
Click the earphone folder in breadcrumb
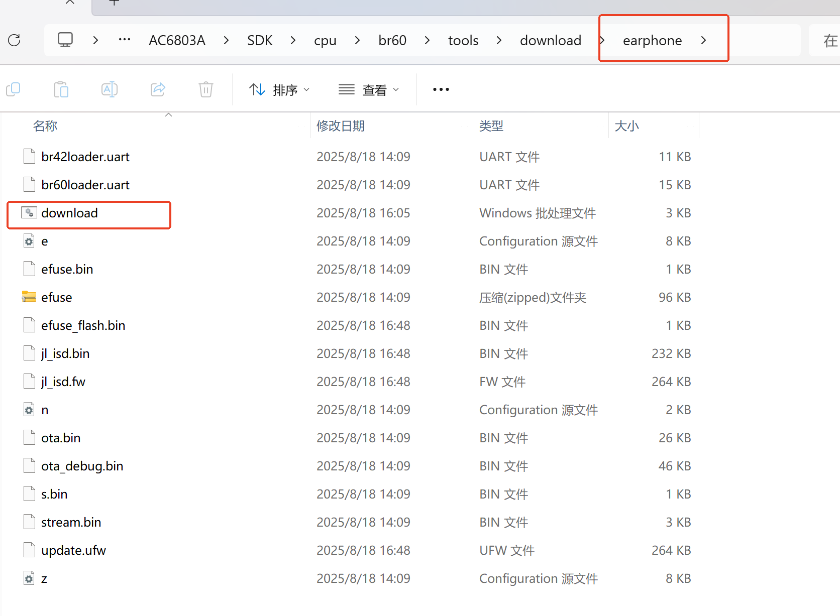(x=653, y=40)
